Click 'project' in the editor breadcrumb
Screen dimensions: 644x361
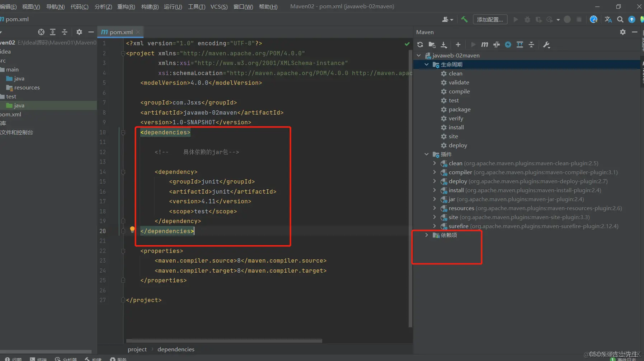pyautogui.click(x=137, y=349)
